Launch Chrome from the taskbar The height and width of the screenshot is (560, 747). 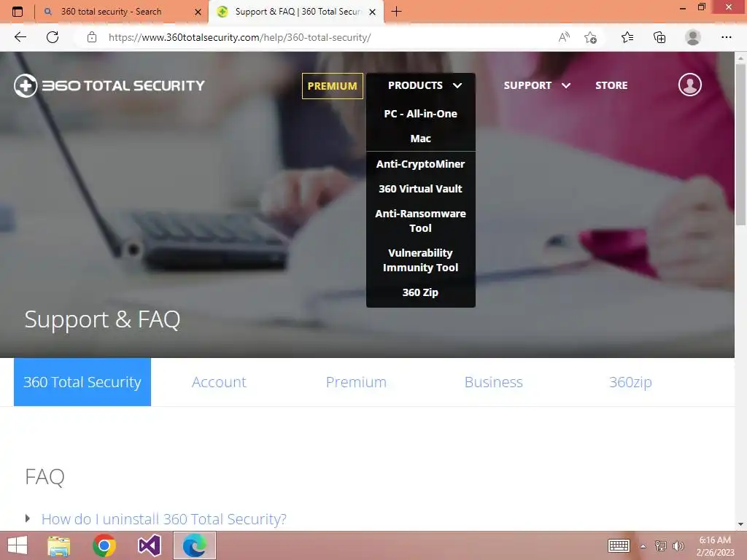[104, 545]
